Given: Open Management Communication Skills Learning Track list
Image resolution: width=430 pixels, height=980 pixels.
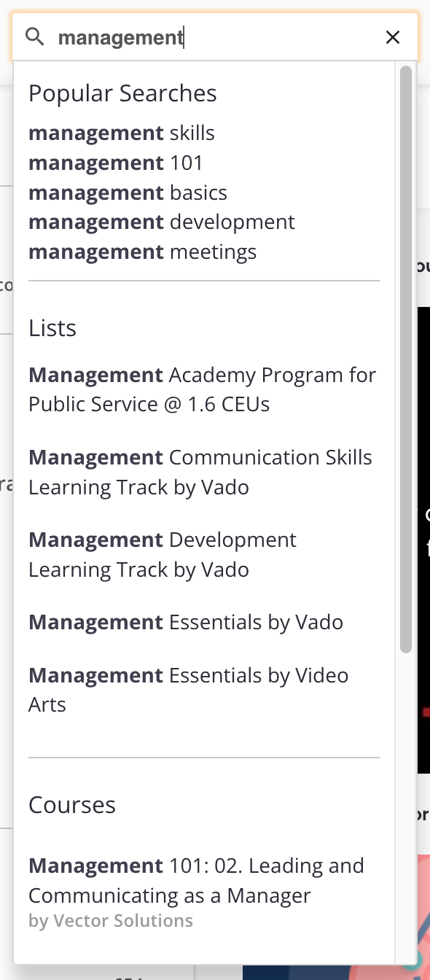Looking at the screenshot, I should coord(200,472).
